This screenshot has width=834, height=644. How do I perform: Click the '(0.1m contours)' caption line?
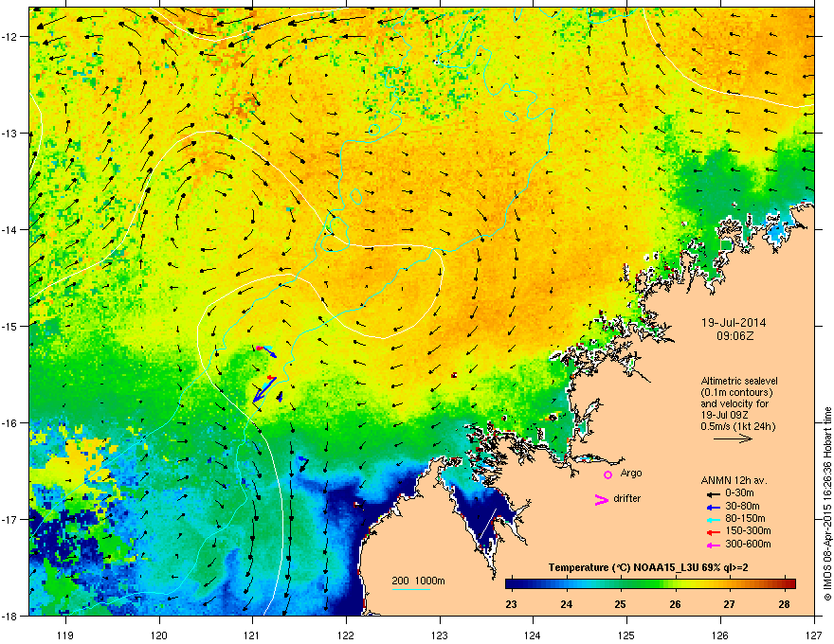point(736,393)
